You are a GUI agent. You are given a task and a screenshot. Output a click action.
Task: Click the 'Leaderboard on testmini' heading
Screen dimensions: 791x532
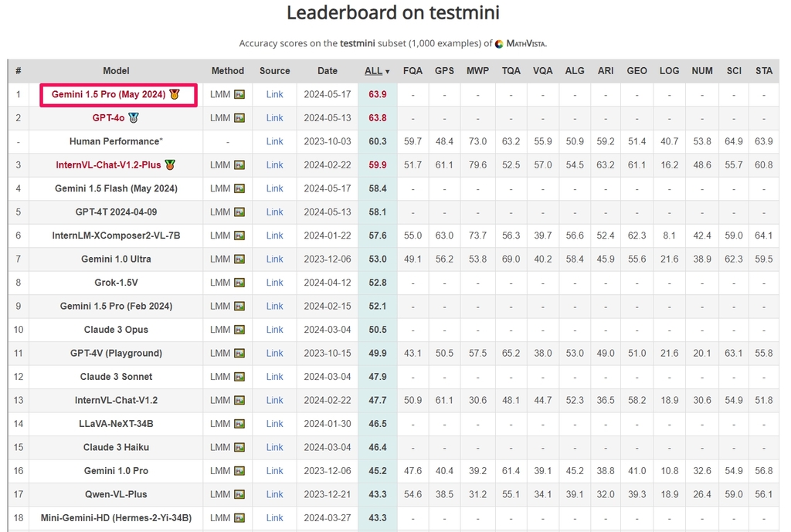(393, 12)
